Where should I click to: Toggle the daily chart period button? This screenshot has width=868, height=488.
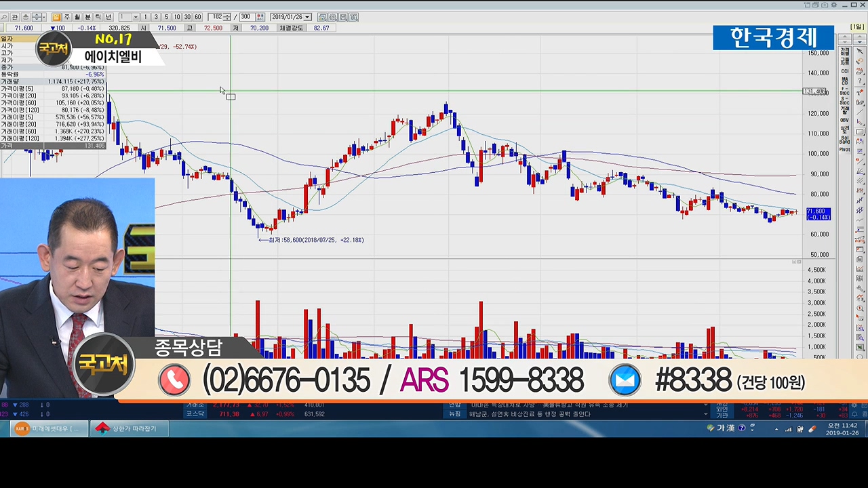point(56,17)
